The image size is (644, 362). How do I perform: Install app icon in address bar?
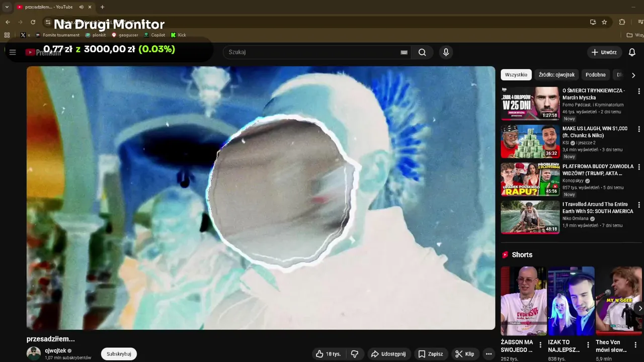[x=593, y=22]
